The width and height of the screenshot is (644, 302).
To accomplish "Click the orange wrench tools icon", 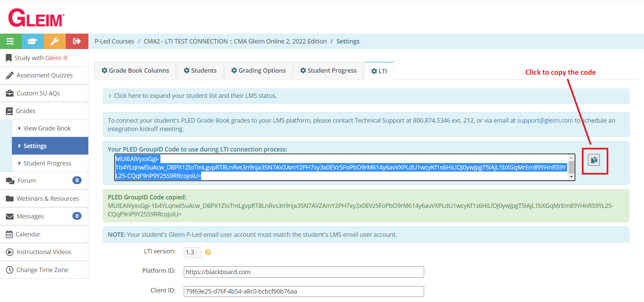I will [x=55, y=41].
